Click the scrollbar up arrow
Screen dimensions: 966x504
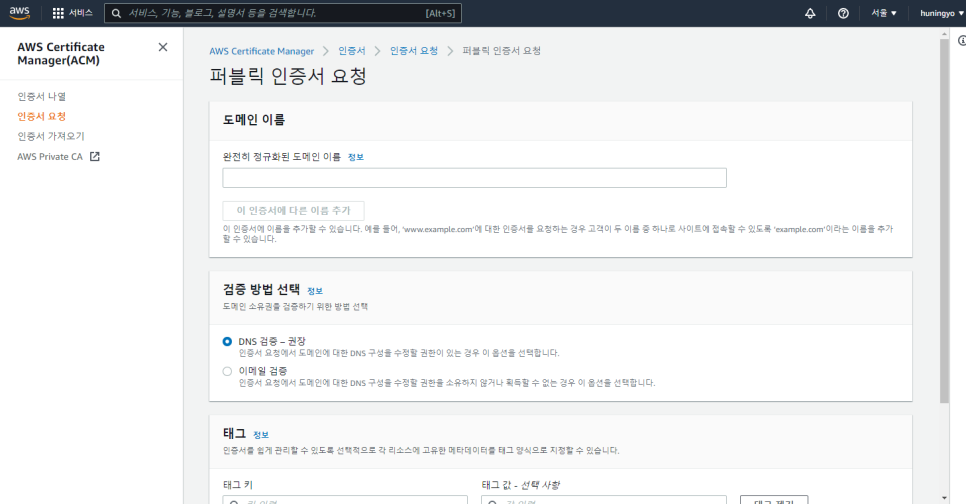click(x=944, y=33)
